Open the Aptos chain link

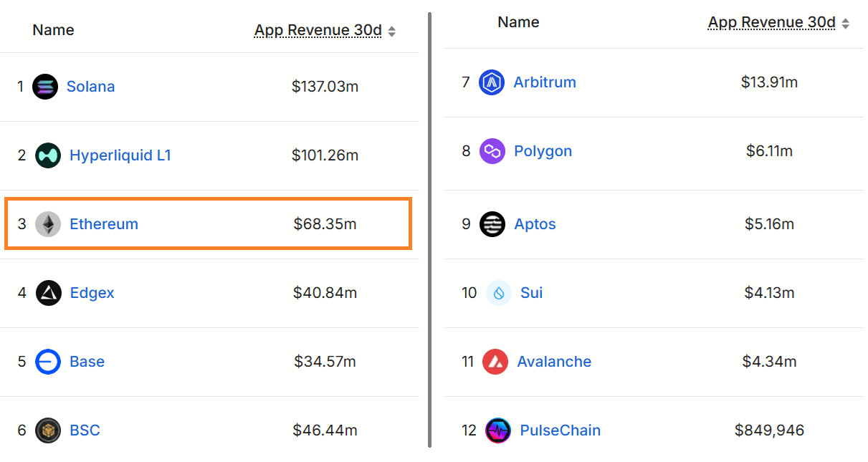pos(535,224)
